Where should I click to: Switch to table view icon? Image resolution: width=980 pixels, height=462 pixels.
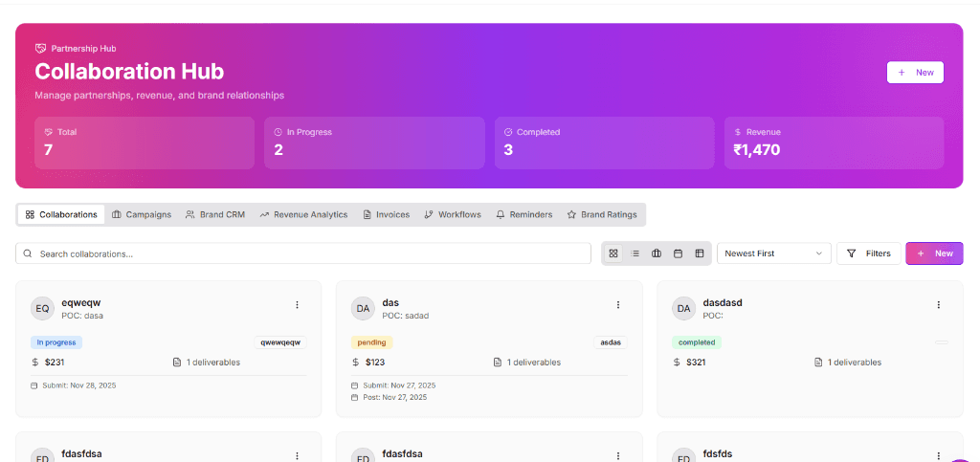coord(700,253)
